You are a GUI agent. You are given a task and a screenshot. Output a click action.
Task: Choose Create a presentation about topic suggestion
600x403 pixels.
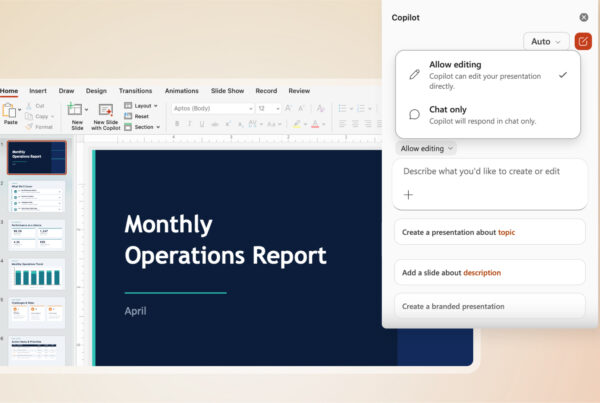point(489,232)
